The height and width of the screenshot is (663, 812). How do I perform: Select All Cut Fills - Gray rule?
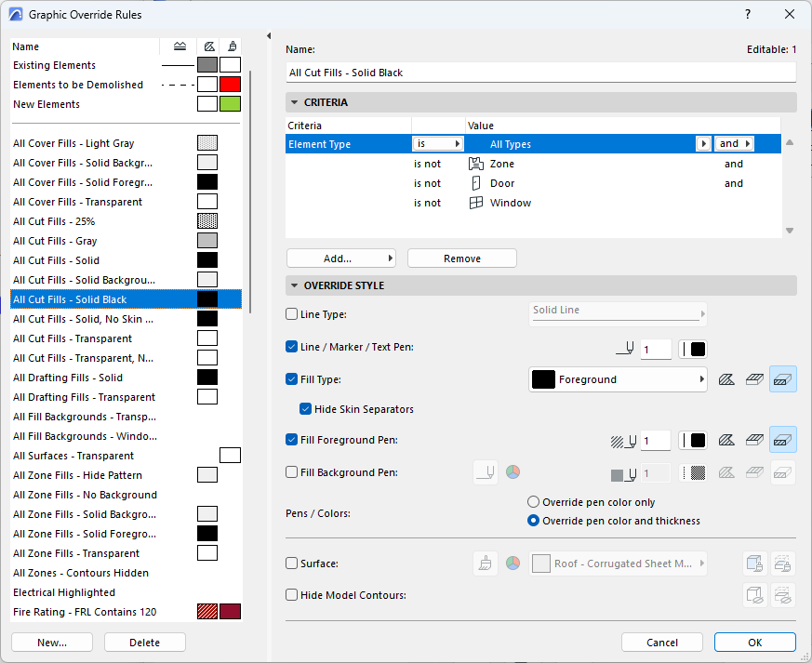click(56, 241)
